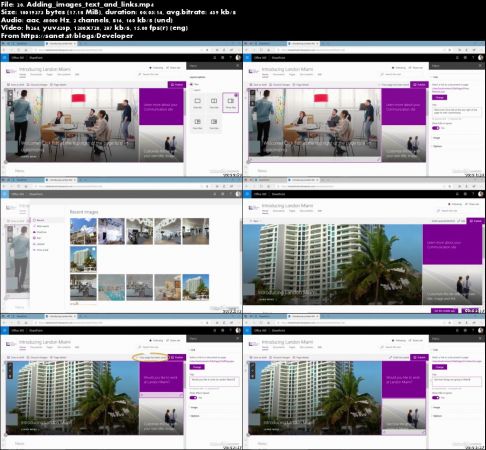The width and height of the screenshot is (486, 450).
Task: Click Save as draft in the top-left frame
Action: [16, 85]
